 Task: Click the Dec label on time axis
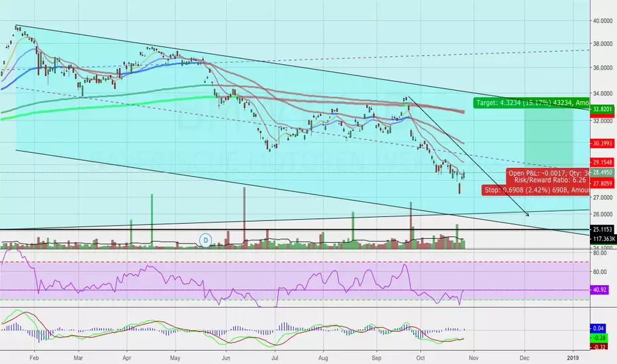click(524, 358)
